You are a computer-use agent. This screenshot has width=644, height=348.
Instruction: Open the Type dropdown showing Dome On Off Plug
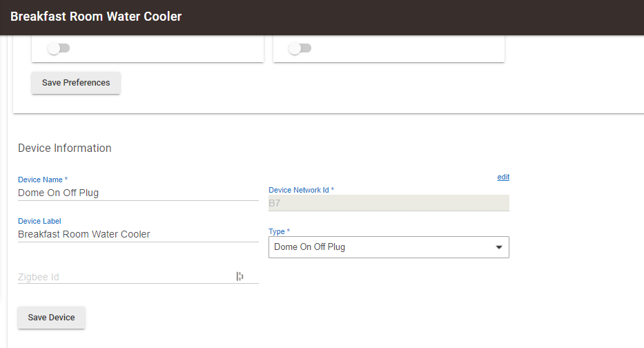point(380,247)
